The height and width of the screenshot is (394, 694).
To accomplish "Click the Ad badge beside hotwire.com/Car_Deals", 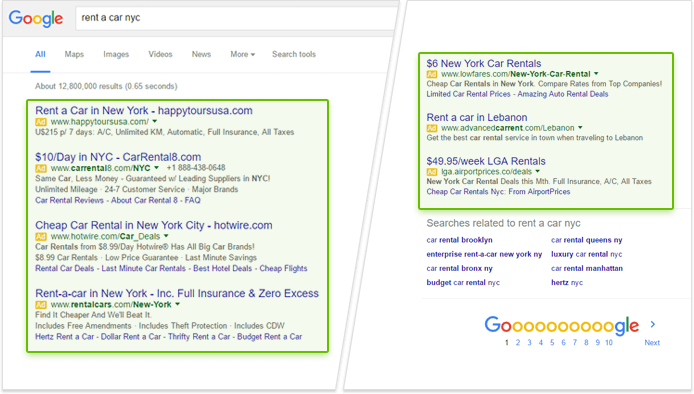I will click(x=41, y=236).
